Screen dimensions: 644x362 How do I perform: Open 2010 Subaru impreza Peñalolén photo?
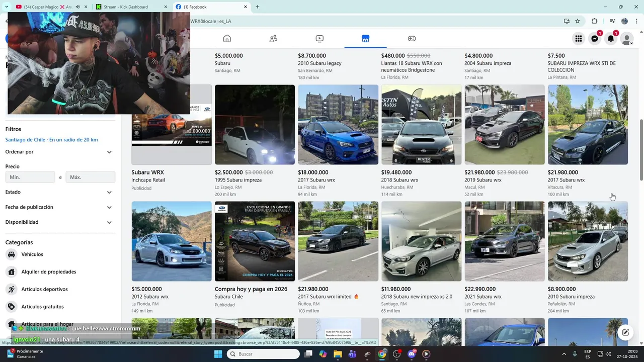pyautogui.click(x=588, y=241)
